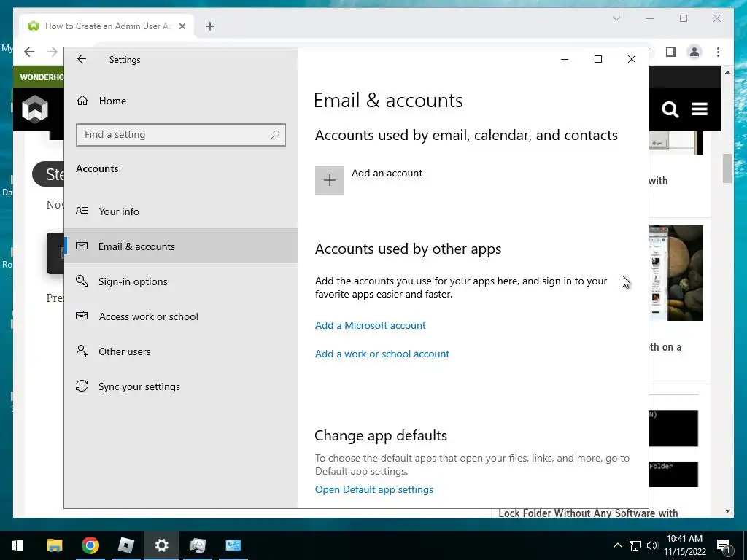Maximize the Settings window
This screenshot has width=747, height=560.
(x=598, y=59)
